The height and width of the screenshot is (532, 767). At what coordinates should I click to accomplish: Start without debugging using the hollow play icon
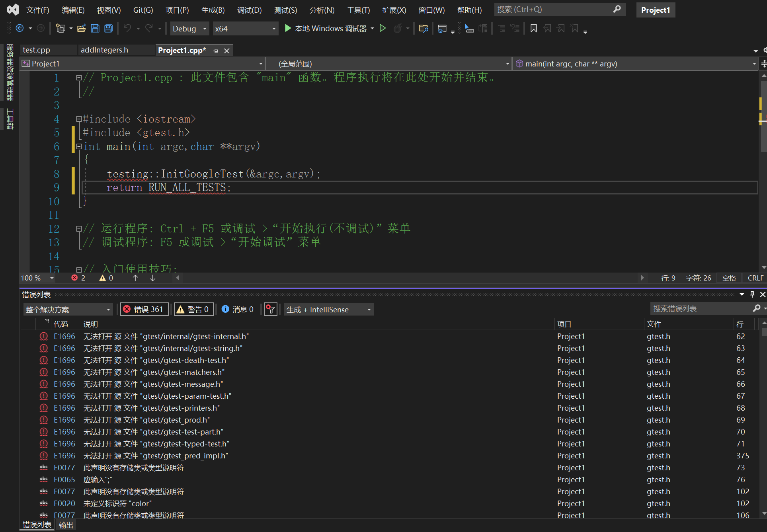point(383,28)
